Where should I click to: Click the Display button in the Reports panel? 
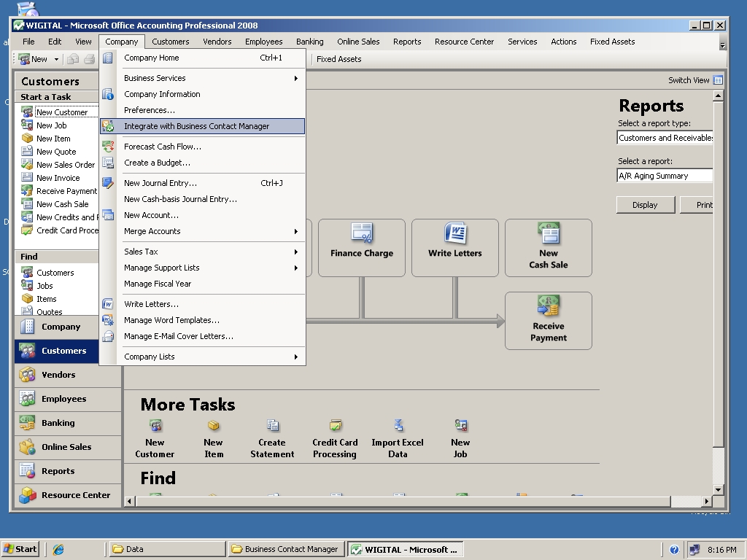click(x=646, y=205)
